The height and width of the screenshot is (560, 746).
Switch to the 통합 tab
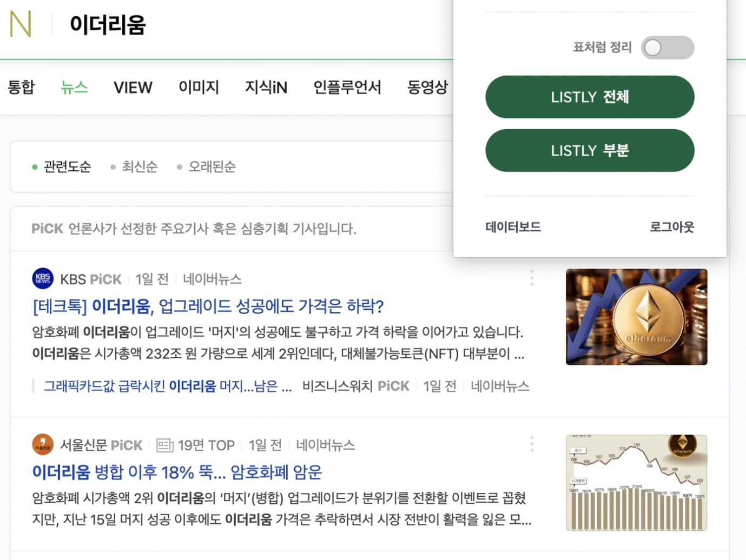22,87
